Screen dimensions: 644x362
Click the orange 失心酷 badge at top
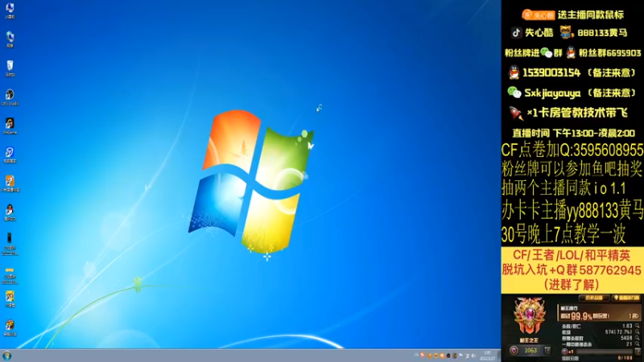point(538,14)
